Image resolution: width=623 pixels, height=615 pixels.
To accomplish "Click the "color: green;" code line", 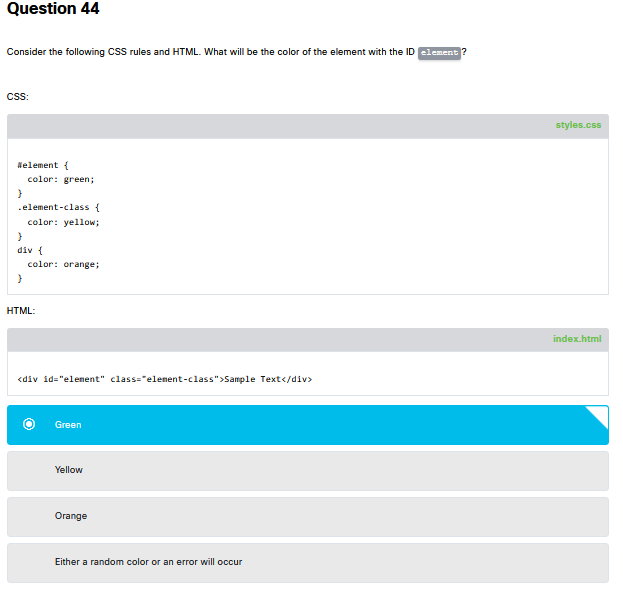I will [60, 179].
